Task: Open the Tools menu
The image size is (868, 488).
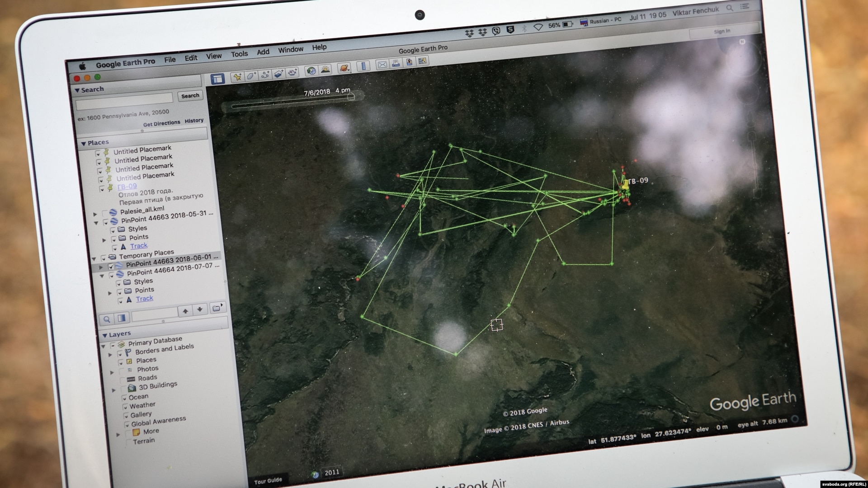Action: click(239, 54)
